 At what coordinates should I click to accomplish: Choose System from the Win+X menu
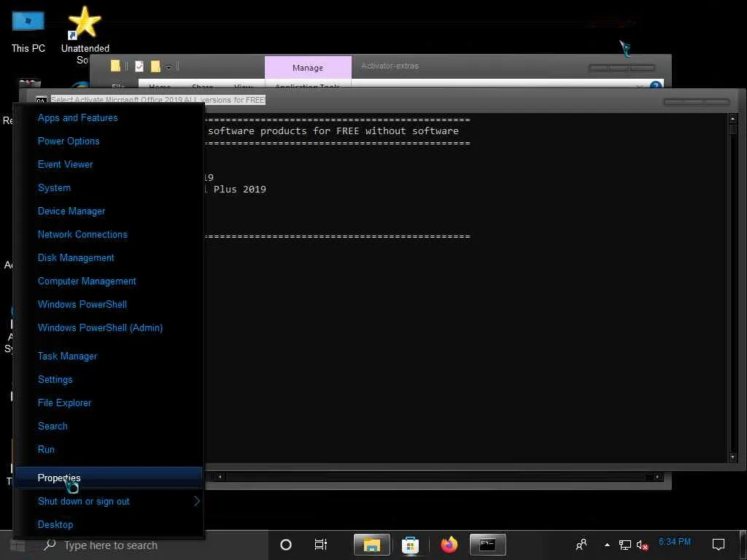pos(54,187)
